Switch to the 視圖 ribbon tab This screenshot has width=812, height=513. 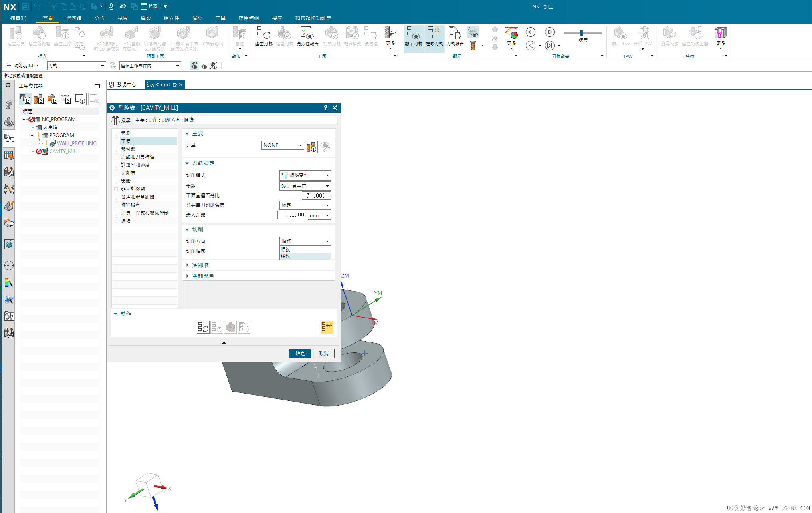tap(123, 18)
